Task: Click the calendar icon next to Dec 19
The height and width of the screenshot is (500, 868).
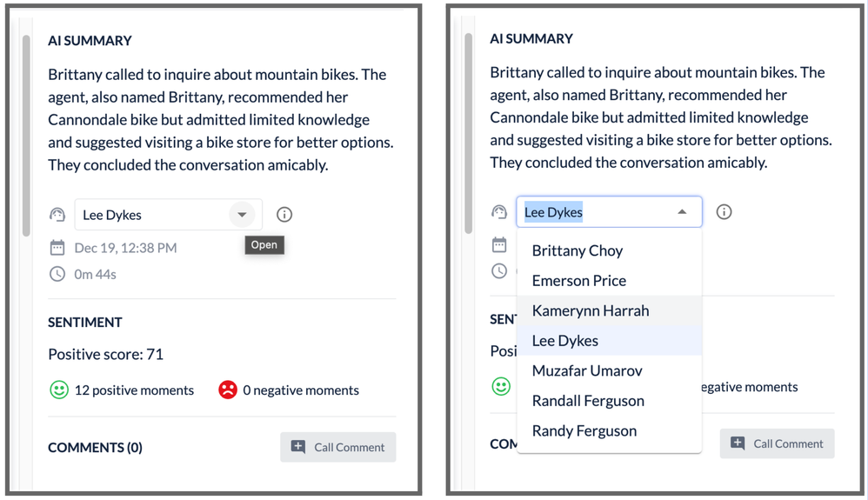Action: coord(57,248)
